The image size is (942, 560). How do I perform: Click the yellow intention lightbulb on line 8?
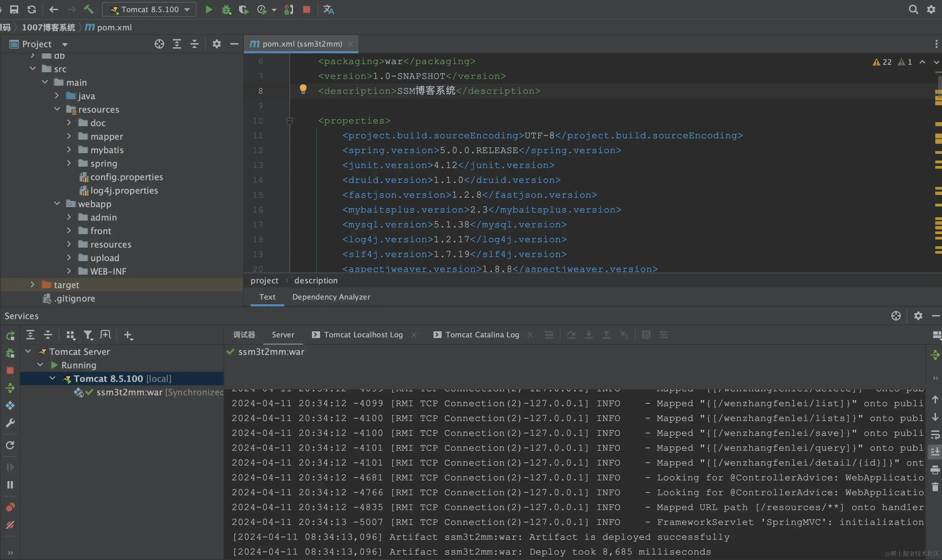click(303, 89)
